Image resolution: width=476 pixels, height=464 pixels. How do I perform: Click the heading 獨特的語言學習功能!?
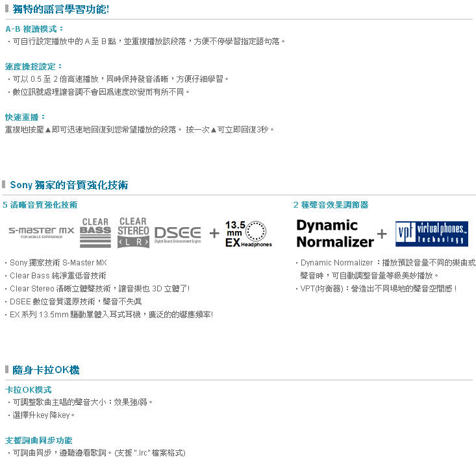pyautogui.click(x=60, y=9)
